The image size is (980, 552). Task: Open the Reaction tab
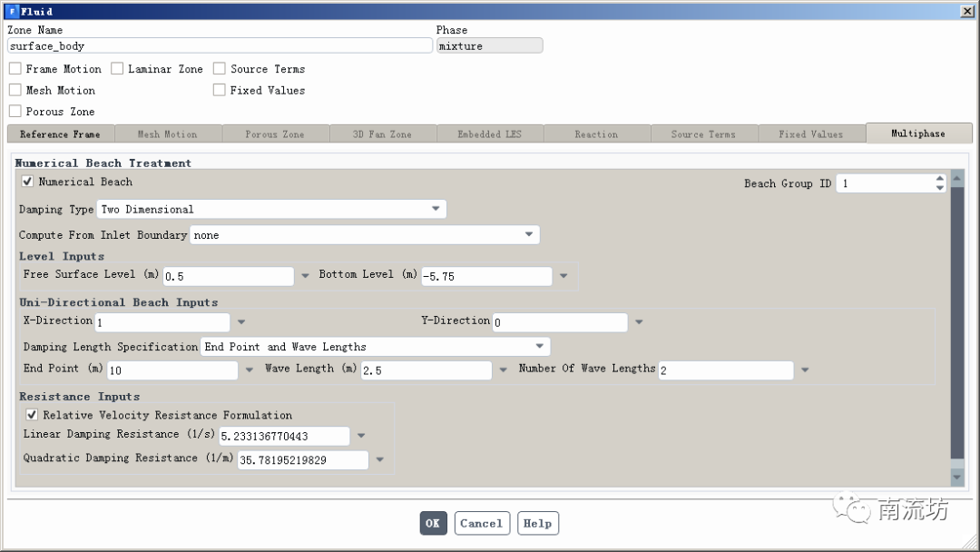(x=597, y=133)
